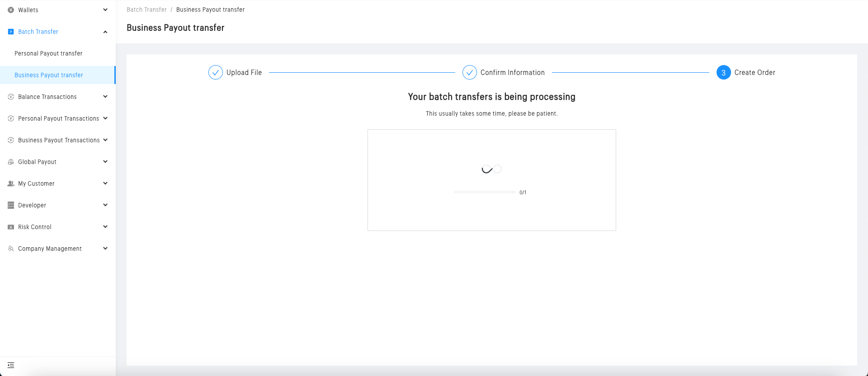The height and width of the screenshot is (376, 868).
Task: Open Personal Payout transfer menu item
Action: point(48,53)
